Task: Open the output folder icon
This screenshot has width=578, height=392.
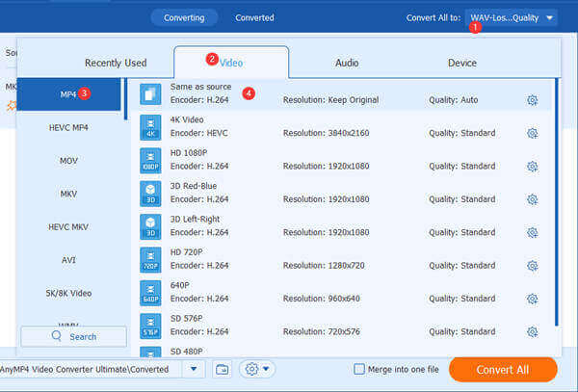Action: (x=222, y=369)
